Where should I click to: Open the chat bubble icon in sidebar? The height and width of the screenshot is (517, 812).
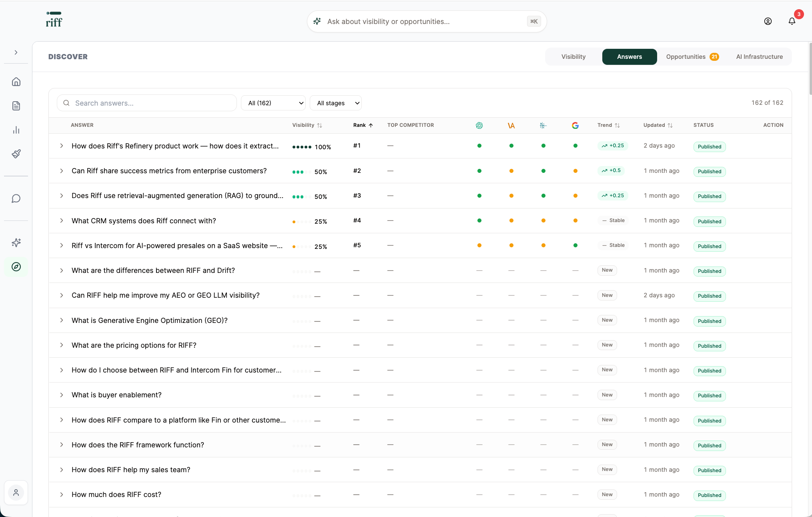tap(16, 198)
